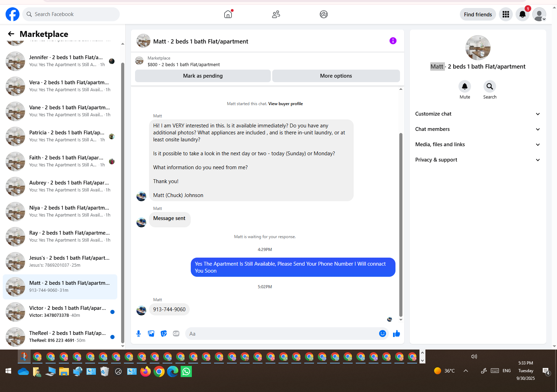Focus the Search Facebook field
This screenshot has height=392, width=557.
pos(71,14)
